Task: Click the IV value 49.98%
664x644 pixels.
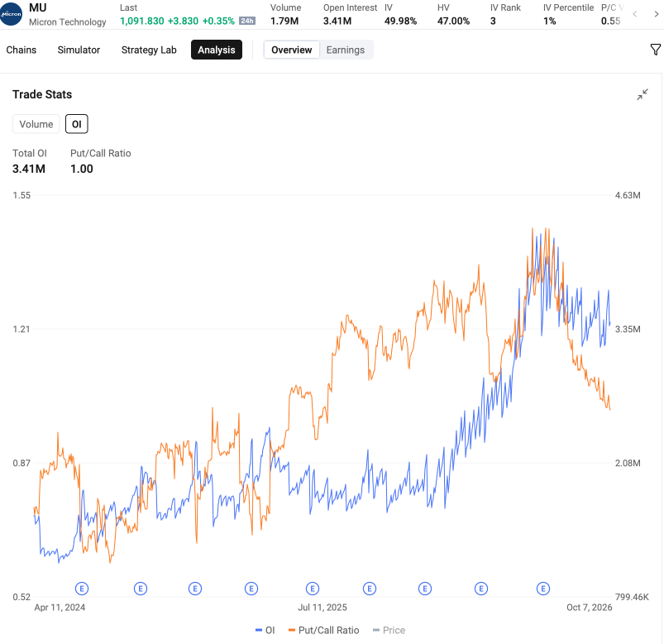Action: point(400,21)
